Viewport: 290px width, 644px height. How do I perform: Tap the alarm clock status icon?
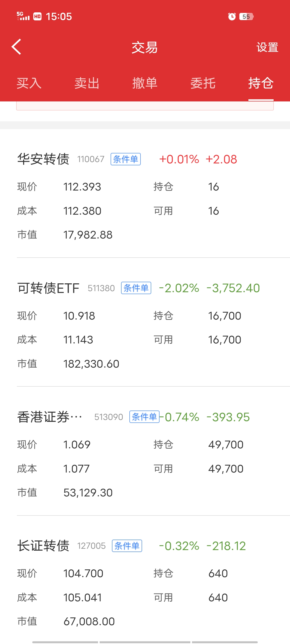click(x=232, y=17)
